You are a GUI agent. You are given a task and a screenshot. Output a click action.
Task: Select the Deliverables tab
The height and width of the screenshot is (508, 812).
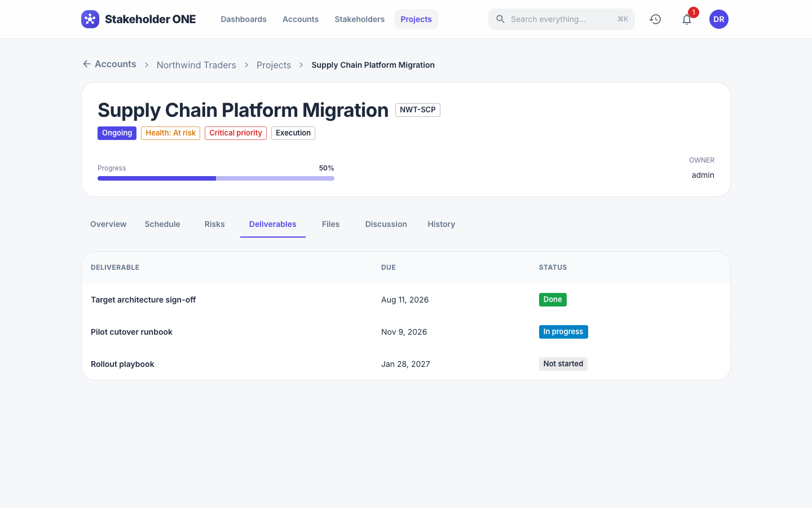[273, 224]
